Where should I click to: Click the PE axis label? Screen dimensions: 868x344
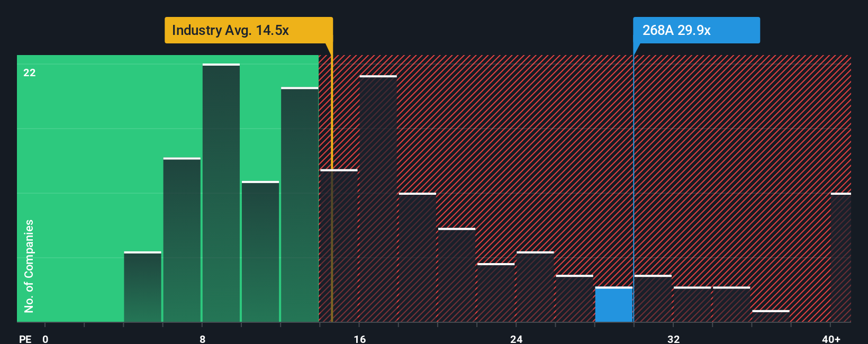point(25,339)
